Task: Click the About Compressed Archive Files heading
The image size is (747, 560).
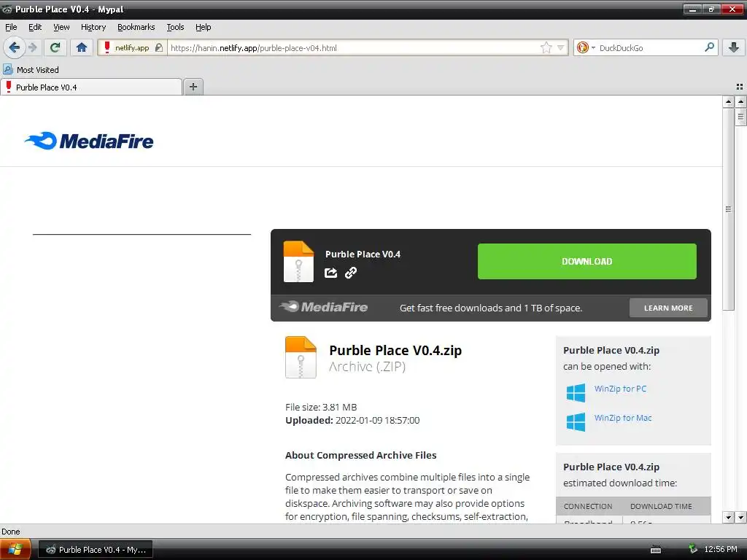Action: click(360, 455)
